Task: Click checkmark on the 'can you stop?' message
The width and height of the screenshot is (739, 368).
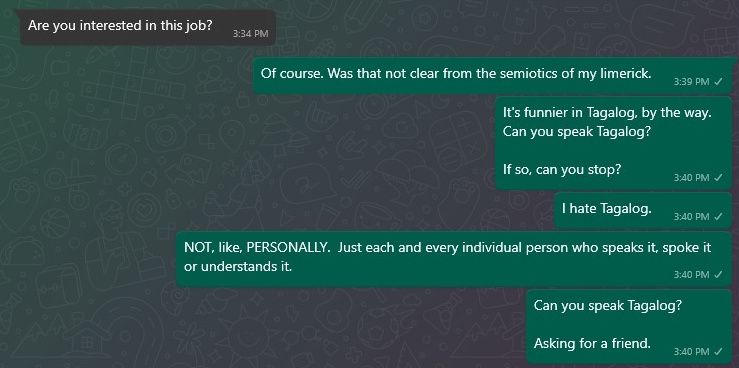Action: pyautogui.click(x=718, y=178)
